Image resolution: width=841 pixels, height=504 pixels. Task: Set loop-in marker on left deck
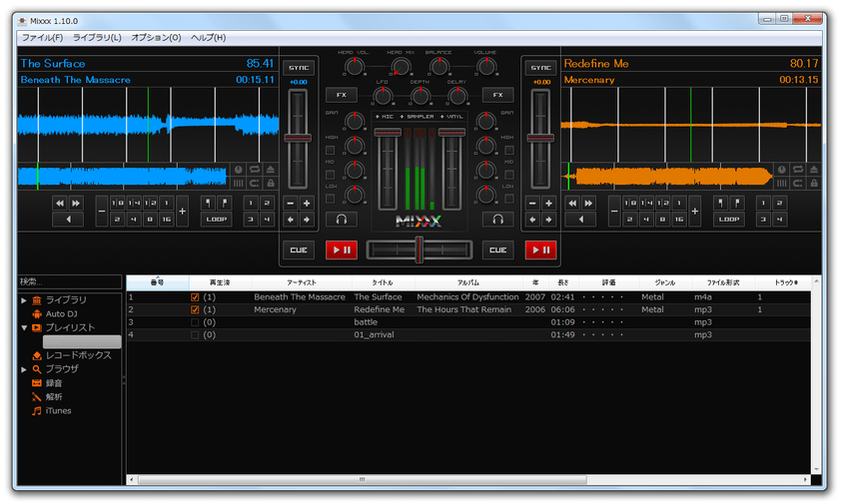click(208, 204)
